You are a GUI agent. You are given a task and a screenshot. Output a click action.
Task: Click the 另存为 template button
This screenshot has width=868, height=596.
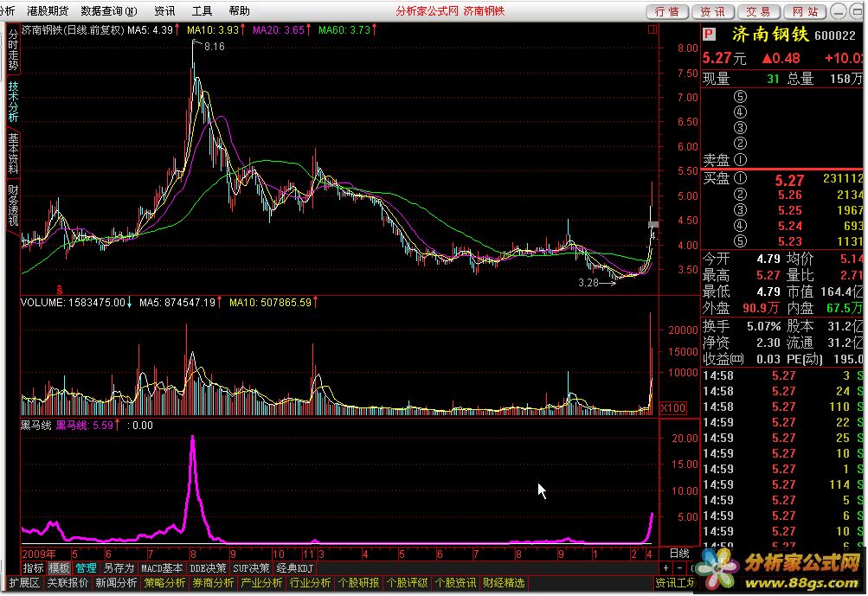coord(119,567)
